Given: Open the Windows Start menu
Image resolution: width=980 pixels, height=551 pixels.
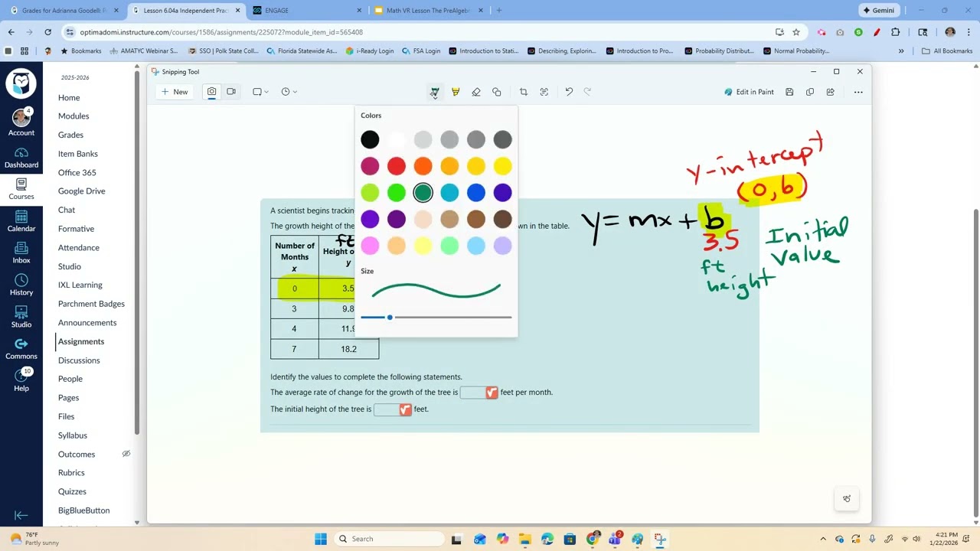Looking at the screenshot, I should pyautogui.click(x=321, y=539).
